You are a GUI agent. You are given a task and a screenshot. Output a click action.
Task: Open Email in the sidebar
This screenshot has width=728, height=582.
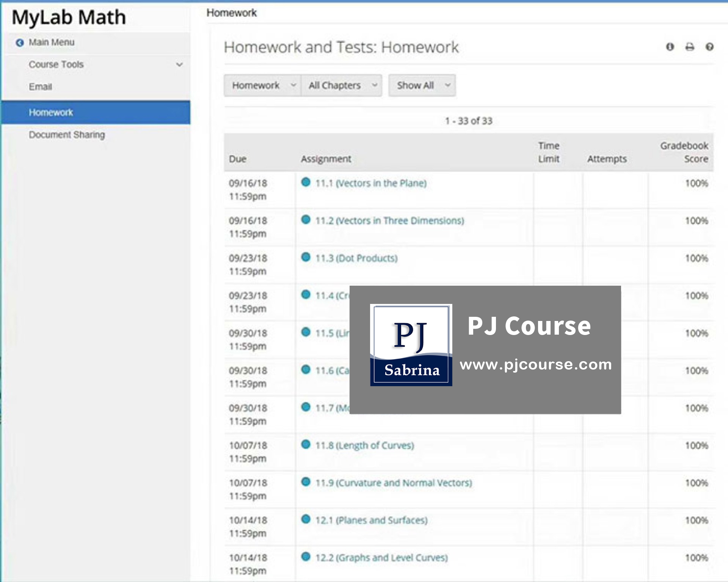click(40, 87)
